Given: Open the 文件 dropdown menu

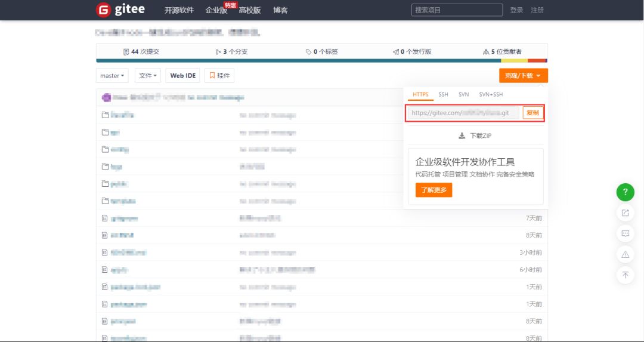Looking at the screenshot, I should click(148, 76).
